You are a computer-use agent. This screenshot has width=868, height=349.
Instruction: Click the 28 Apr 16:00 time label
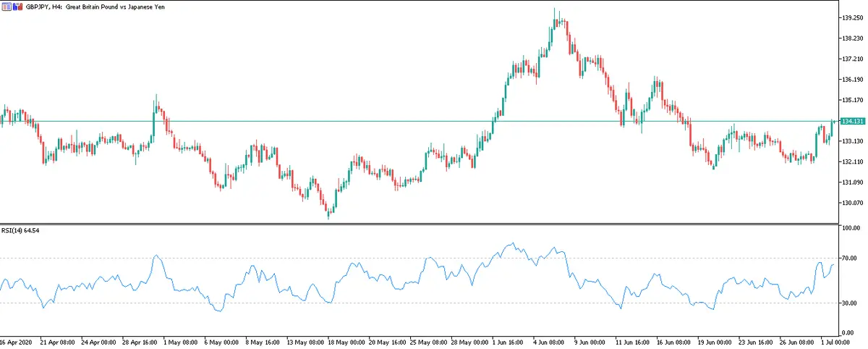pos(140,341)
